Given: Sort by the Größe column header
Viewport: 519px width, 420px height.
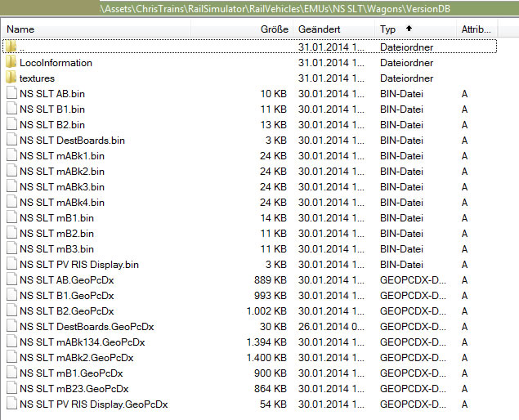Looking at the screenshot, I should pos(242,29).
